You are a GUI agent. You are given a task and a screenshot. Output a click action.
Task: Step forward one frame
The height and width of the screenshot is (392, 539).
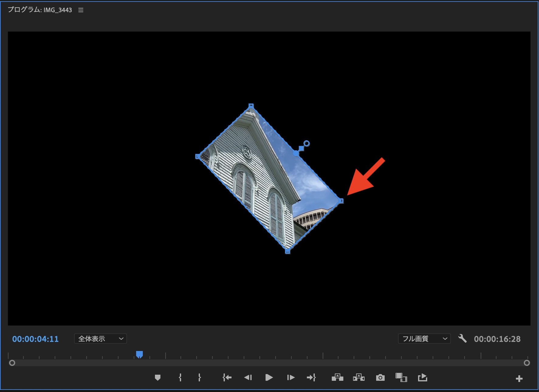click(x=290, y=377)
